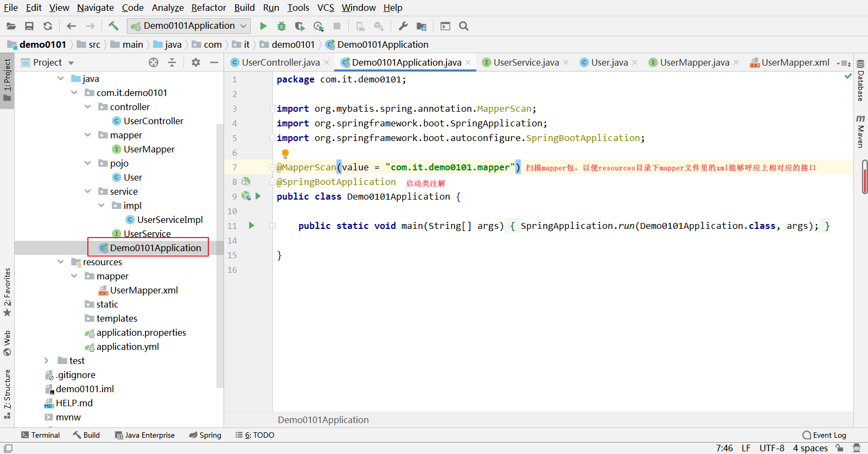This screenshot has width=868, height=454.
Task: Hide the Project panel with minus icon
Action: 214,62
